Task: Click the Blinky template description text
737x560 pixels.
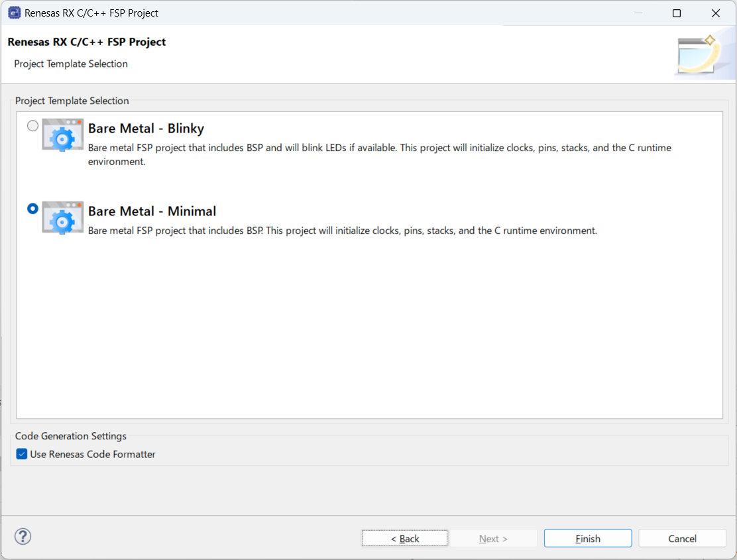Action: [x=380, y=154]
